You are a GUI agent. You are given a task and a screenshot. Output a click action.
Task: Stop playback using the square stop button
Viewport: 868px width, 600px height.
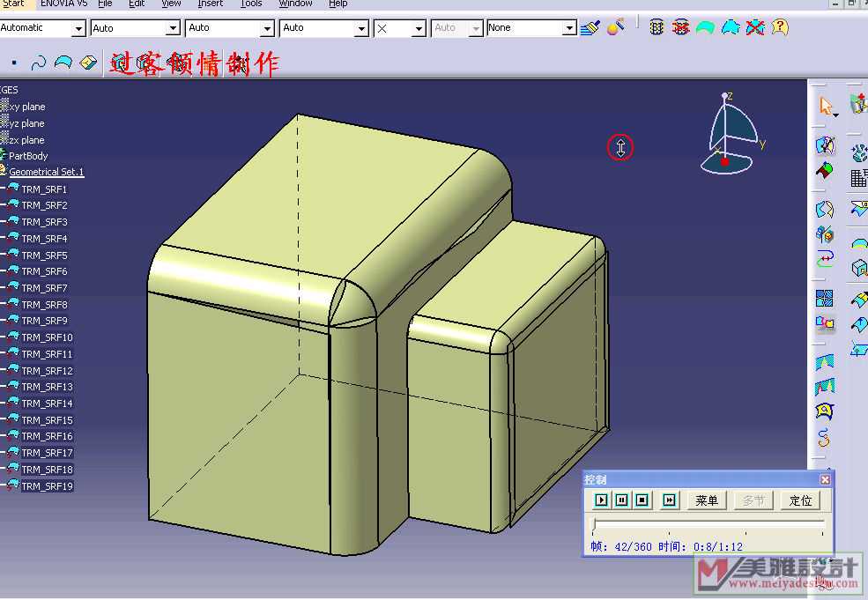coord(642,500)
